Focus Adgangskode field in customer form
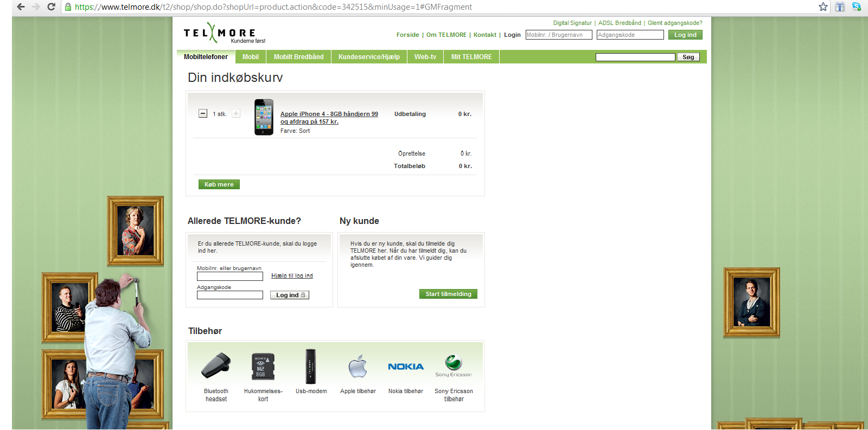This screenshot has height=430, width=868. click(x=230, y=295)
